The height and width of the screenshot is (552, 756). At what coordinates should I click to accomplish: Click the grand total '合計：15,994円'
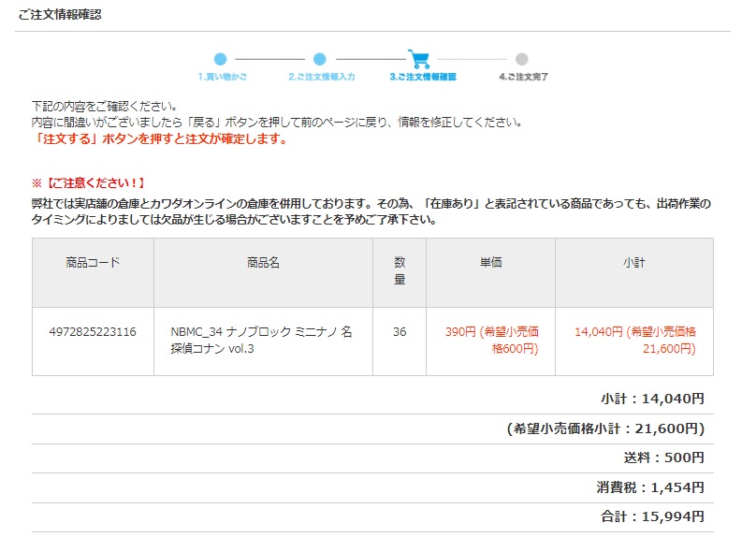[x=652, y=516]
